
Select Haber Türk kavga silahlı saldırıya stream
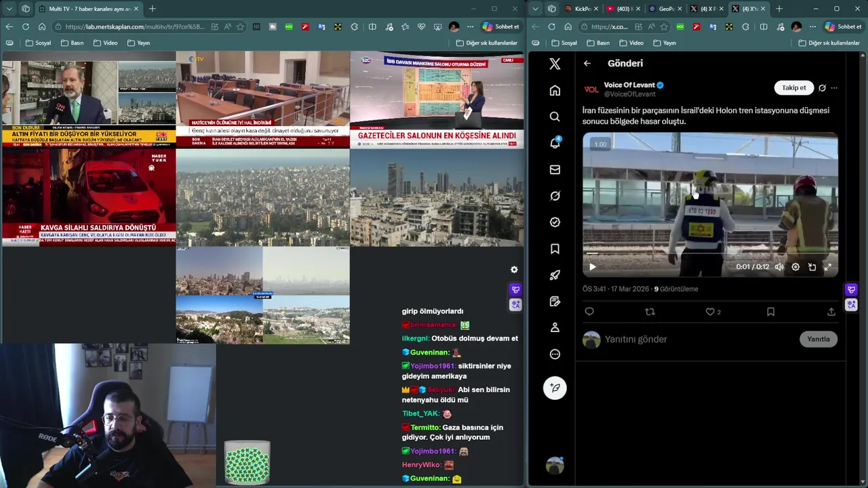pyautogui.click(x=88, y=197)
